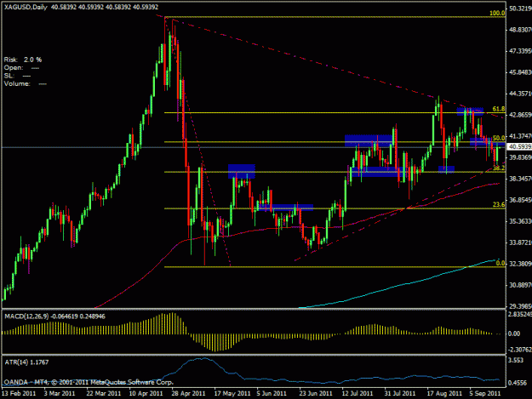Screen dimensions: 532x399
Task: Click the cyan long-term moving average line
Action: (x=400, y=285)
